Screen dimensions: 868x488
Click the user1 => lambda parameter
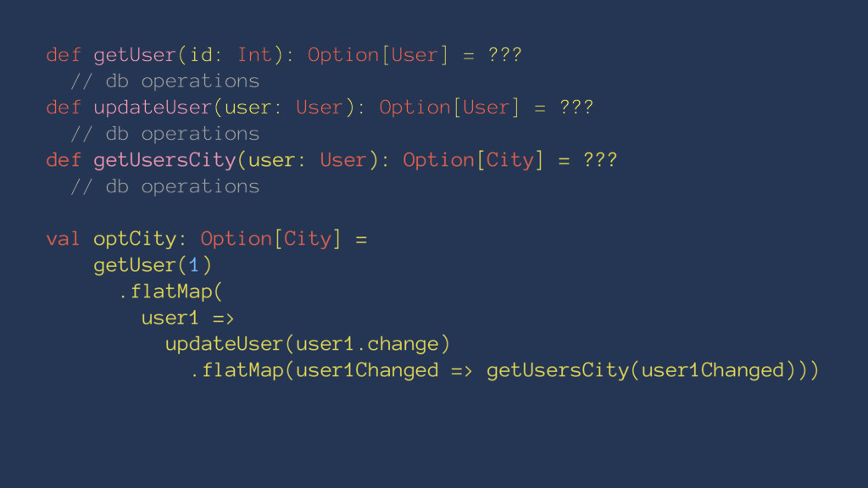click(187, 319)
